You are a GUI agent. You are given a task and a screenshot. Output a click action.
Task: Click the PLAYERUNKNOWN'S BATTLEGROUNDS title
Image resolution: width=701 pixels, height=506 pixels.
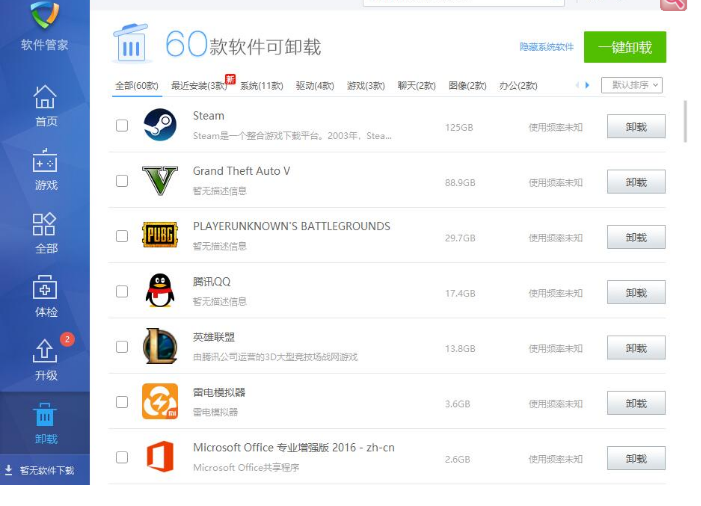point(291,226)
